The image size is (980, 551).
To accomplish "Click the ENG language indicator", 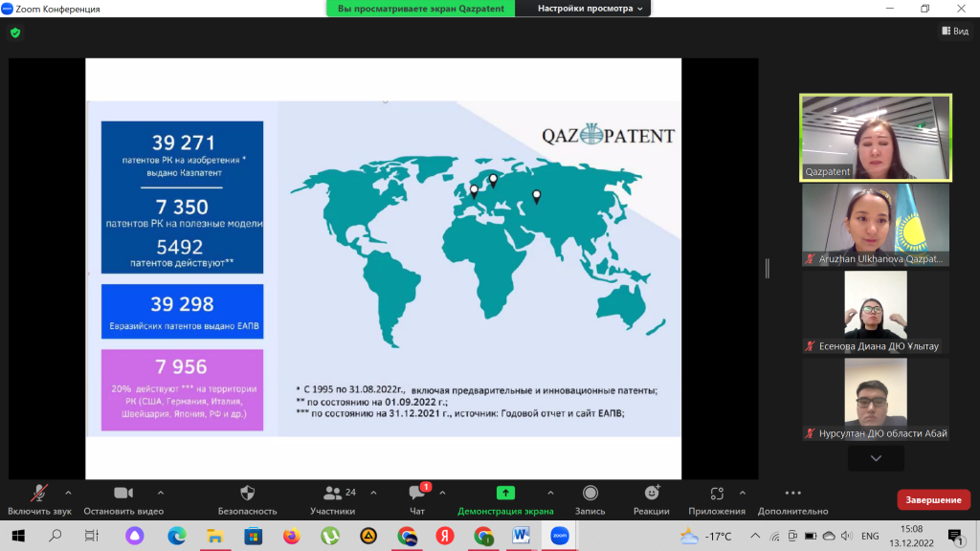I will [870, 537].
